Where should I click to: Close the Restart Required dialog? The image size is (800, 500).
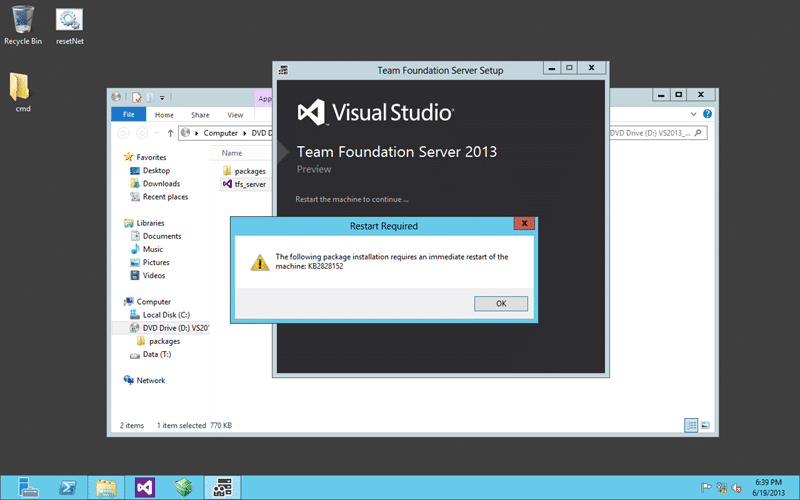[x=524, y=223]
